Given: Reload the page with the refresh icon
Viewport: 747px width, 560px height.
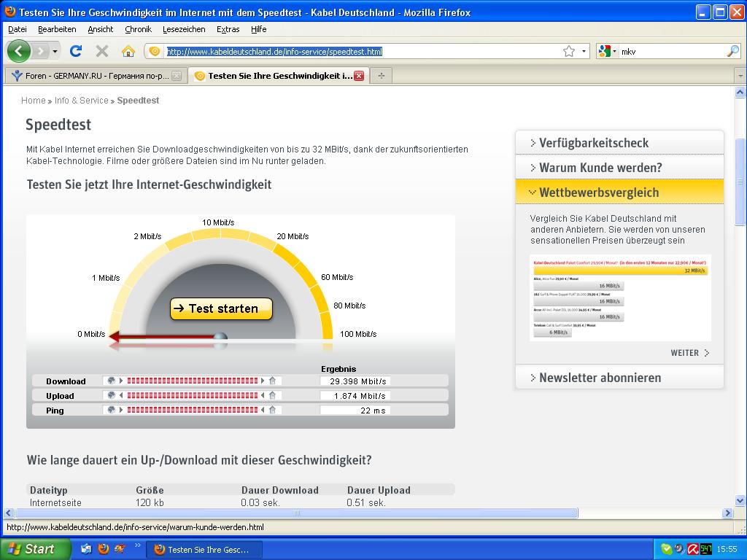Looking at the screenshot, I should coord(75,51).
